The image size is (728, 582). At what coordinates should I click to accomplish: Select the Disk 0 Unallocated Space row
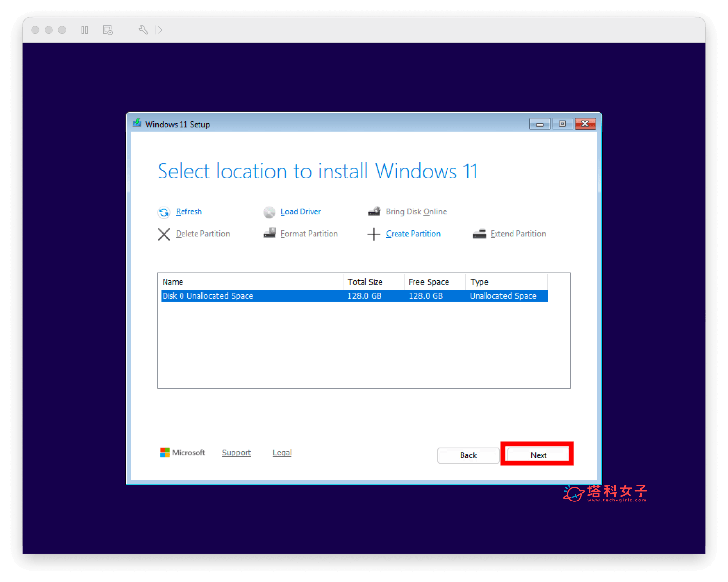(354, 296)
